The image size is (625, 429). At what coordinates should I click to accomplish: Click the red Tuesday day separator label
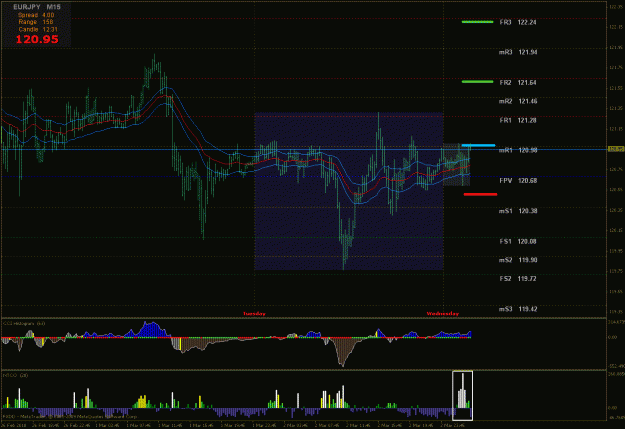(x=254, y=314)
